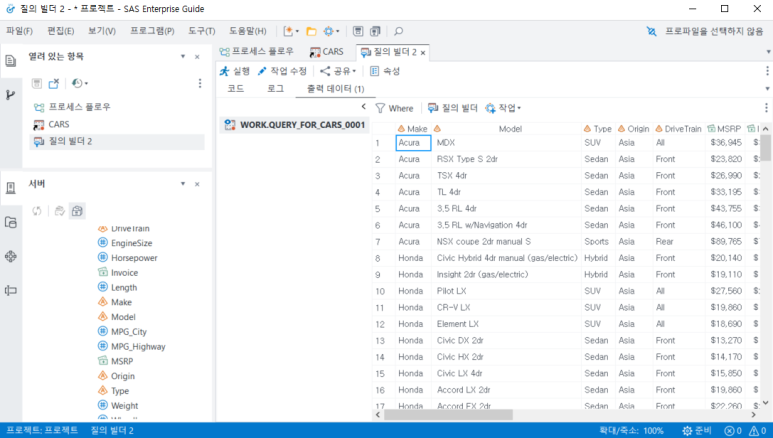Switch to the 로그 tab
Viewport: 773px width, 438px height.
point(276,88)
